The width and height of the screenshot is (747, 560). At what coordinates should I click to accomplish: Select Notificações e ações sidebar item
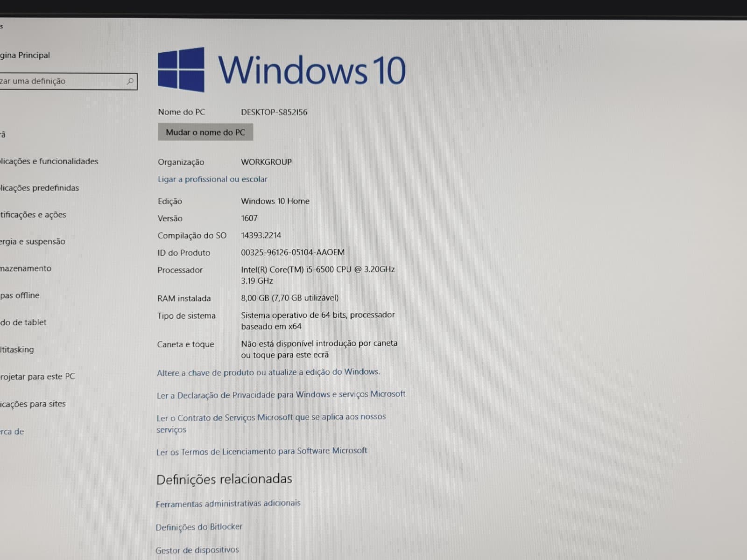(x=33, y=215)
